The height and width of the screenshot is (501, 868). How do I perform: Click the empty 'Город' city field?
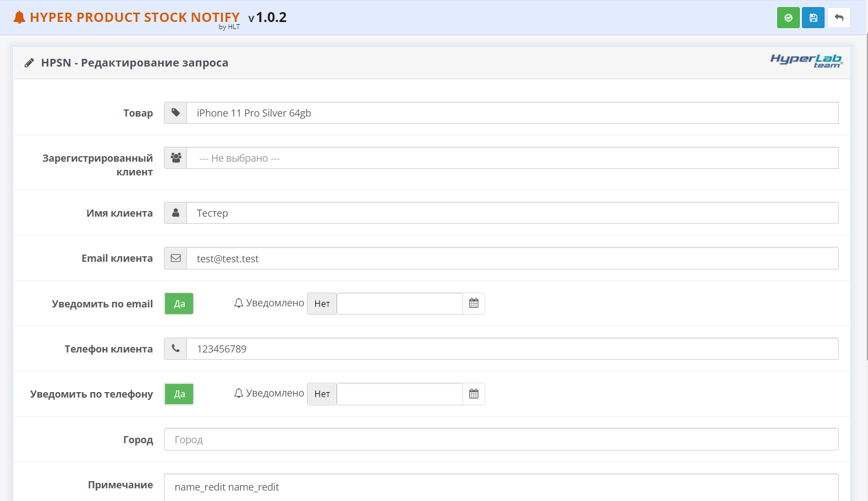point(501,439)
